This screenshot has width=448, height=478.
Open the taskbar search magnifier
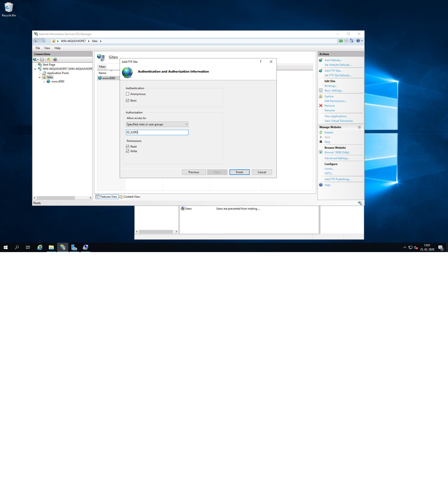pyautogui.click(x=17, y=247)
